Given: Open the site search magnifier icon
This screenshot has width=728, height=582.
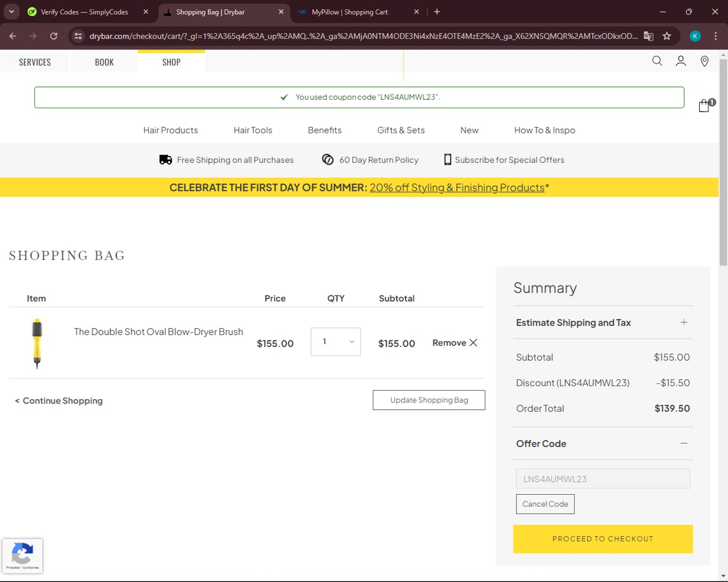Looking at the screenshot, I should (x=657, y=61).
